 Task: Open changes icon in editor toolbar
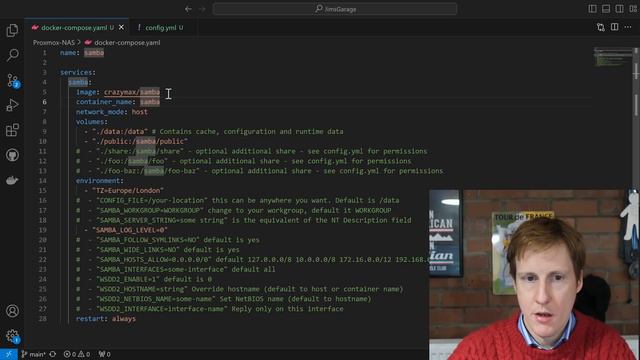point(601,27)
